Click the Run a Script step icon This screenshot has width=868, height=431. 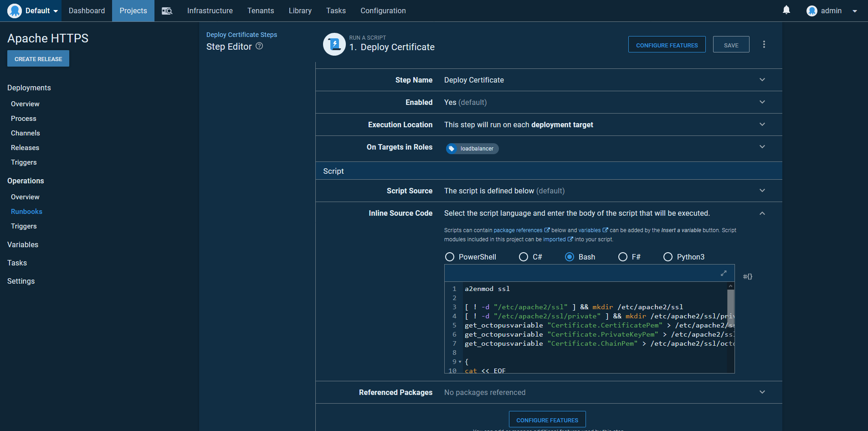pos(334,44)
